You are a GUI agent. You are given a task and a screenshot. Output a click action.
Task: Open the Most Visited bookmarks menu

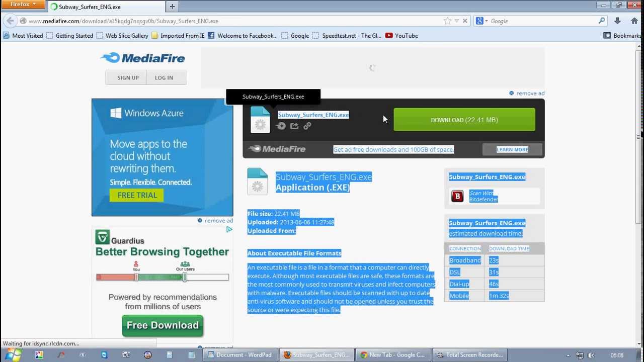pyautogui.click(x=23, y=36)
